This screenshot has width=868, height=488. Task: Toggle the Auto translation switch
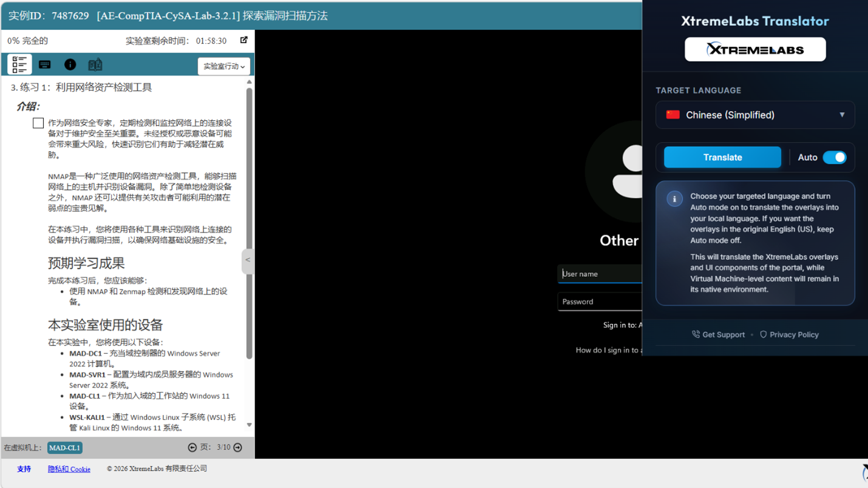tap(834, 157)
